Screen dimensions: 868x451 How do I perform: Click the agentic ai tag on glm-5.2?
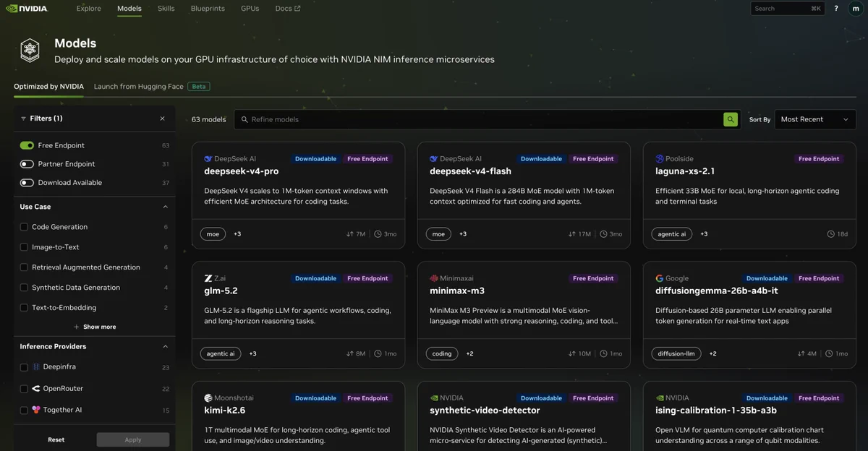coord(221,354)
